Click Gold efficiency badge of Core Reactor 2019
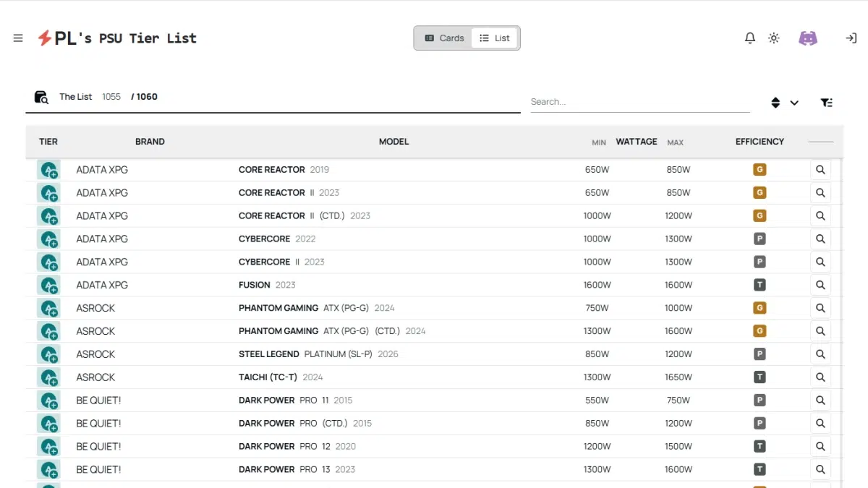Screen dimensions: 868x488 pos(759,170)
